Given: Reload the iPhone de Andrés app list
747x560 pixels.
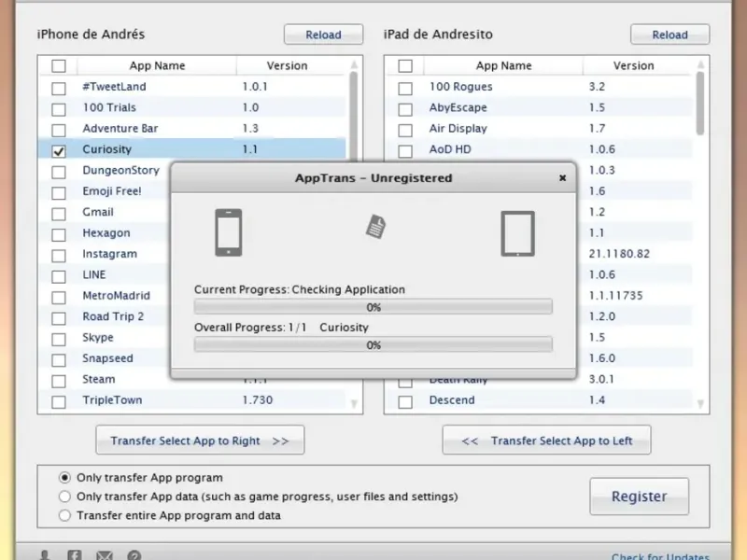Looking at the screenshot, I should [x=323, y=35].
